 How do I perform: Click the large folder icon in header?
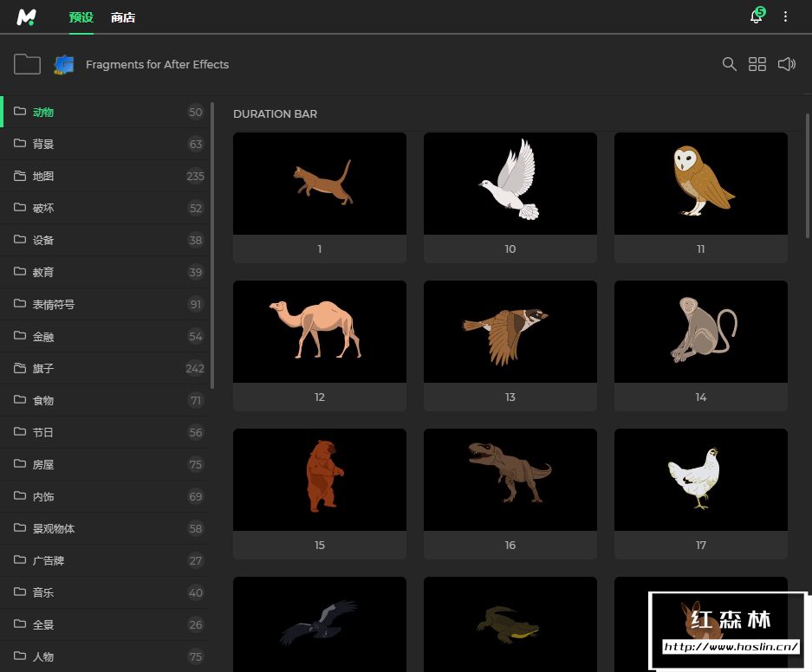(x=28, y=64)
